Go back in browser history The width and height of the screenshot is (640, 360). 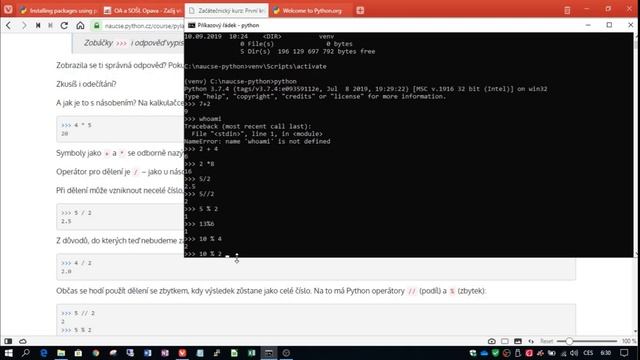[x=9, y=26]
